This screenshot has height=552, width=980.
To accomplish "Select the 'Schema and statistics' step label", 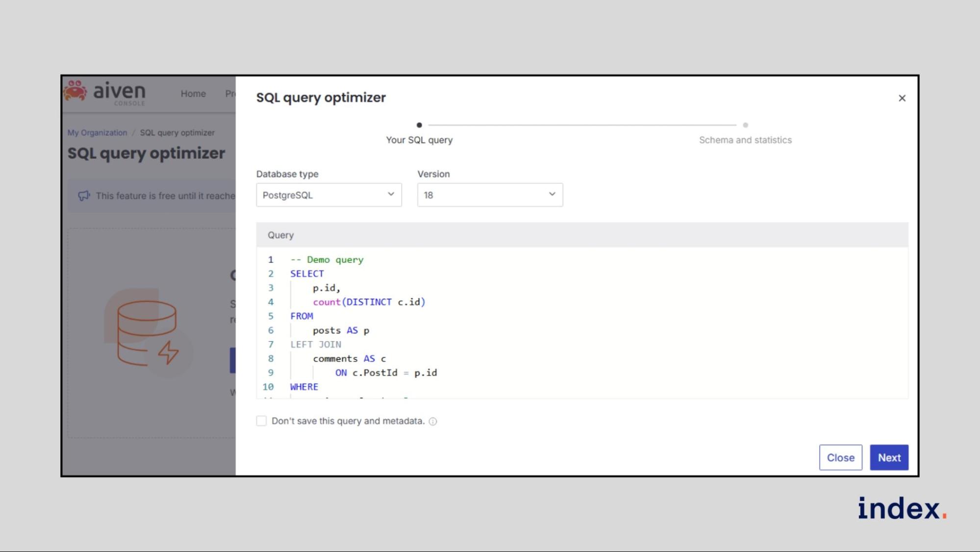I will point(745,140).
